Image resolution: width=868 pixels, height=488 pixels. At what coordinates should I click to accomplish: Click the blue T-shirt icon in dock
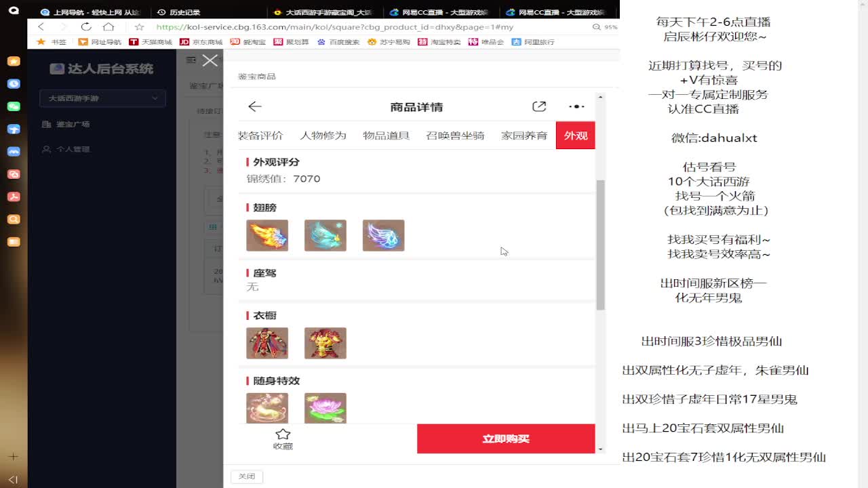tap(14, 129)
